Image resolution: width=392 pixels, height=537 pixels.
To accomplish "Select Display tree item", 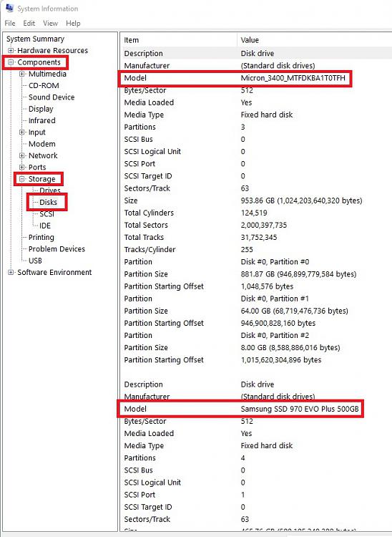I will coord(41,109).
